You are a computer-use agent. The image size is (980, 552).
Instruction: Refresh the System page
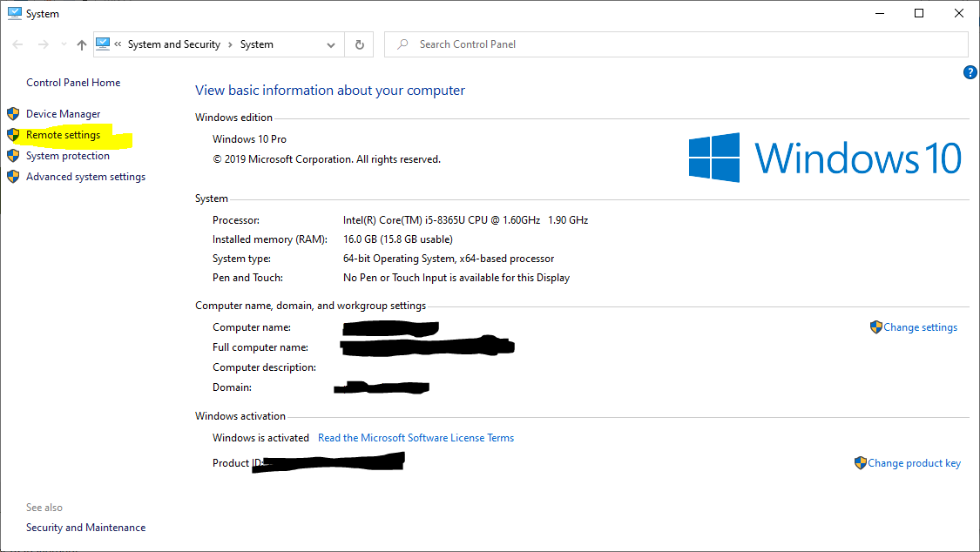(x=360, y=44)
